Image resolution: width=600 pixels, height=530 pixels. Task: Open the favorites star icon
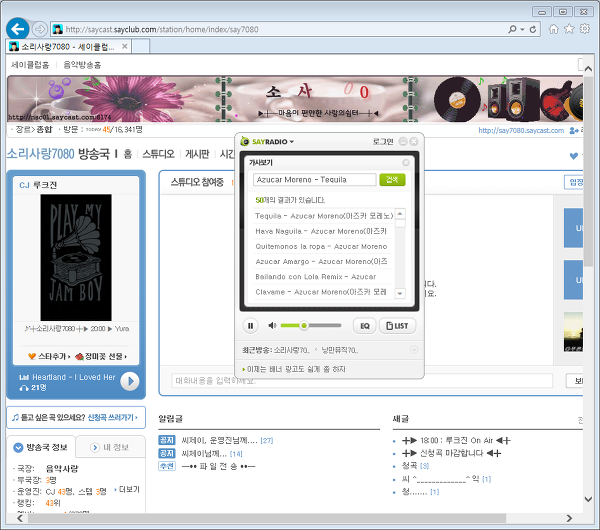tap(569, 29)
